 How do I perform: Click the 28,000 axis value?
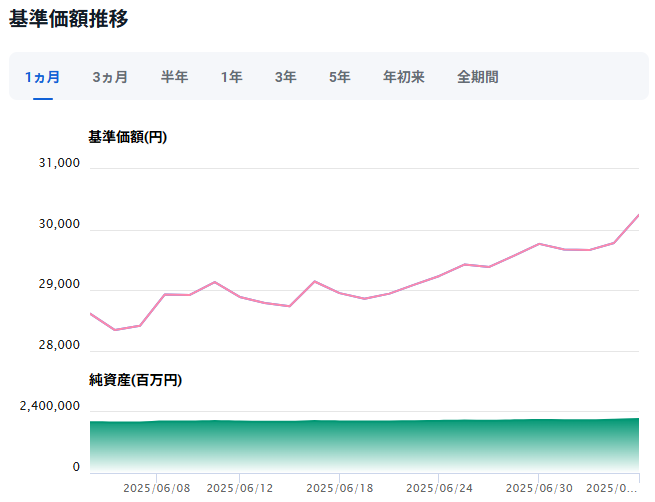coord(59,345)
